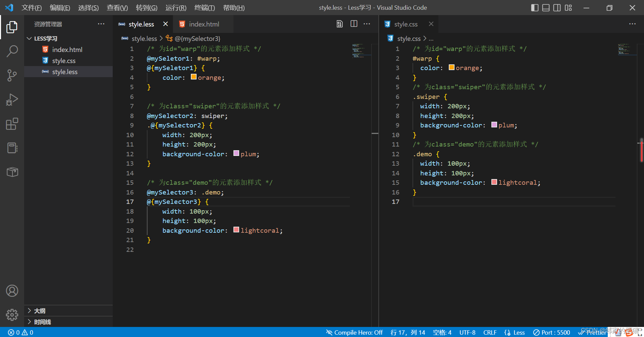Toggle bottom panel layout button

(x=546, y=8)
